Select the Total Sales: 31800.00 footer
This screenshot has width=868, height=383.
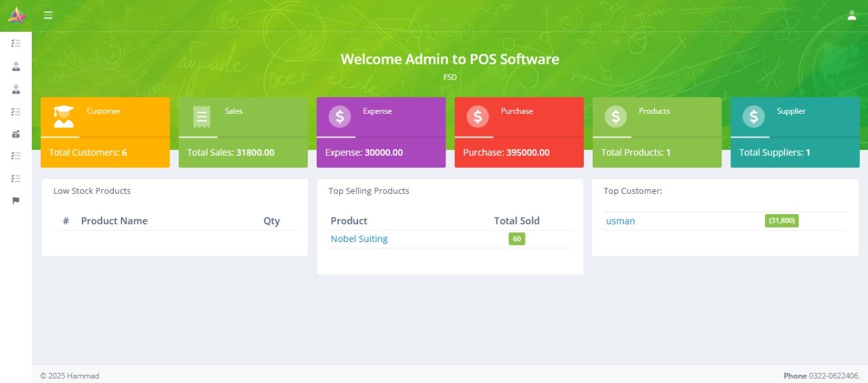231,153
